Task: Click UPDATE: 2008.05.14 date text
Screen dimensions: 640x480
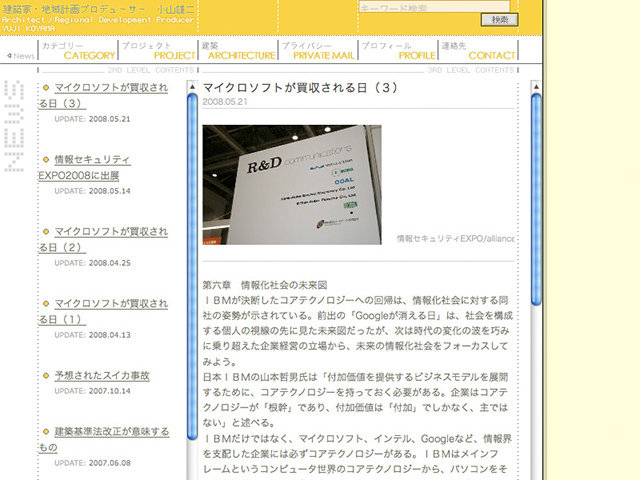Action: [x=93, y=191]
